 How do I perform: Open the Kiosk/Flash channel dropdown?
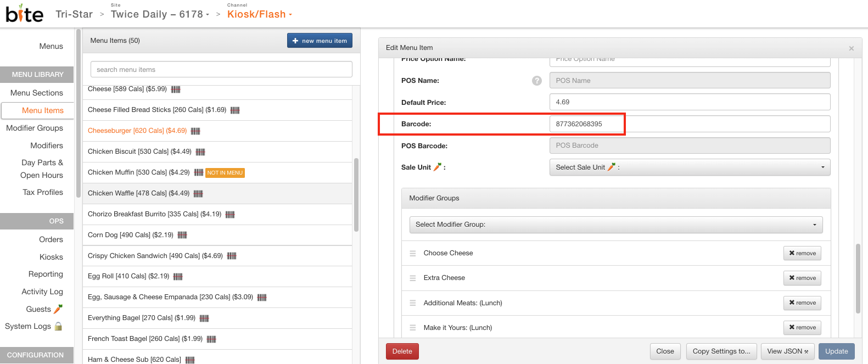point(260,14)
